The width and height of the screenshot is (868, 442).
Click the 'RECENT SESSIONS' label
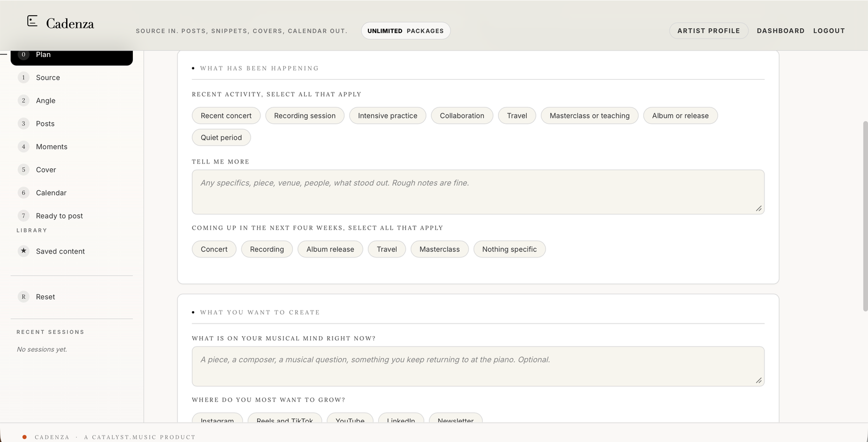50,332
